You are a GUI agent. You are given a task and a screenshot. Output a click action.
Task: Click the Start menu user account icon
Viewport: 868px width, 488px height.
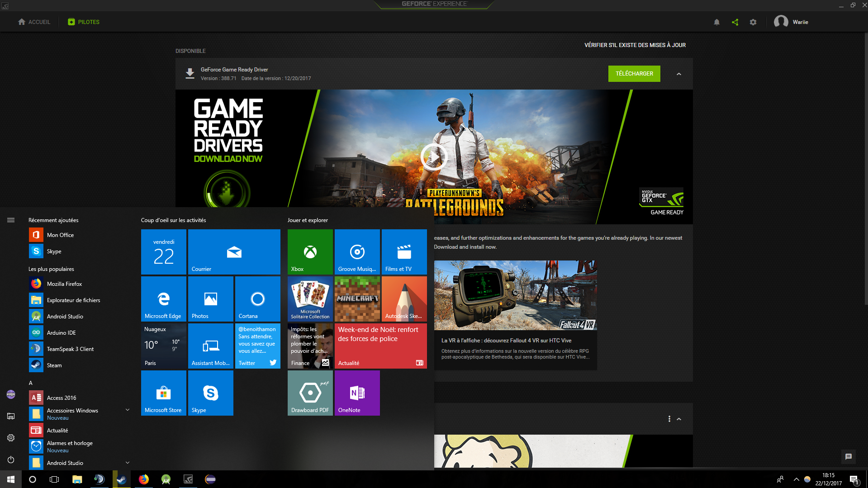click(x=11, y=394)
